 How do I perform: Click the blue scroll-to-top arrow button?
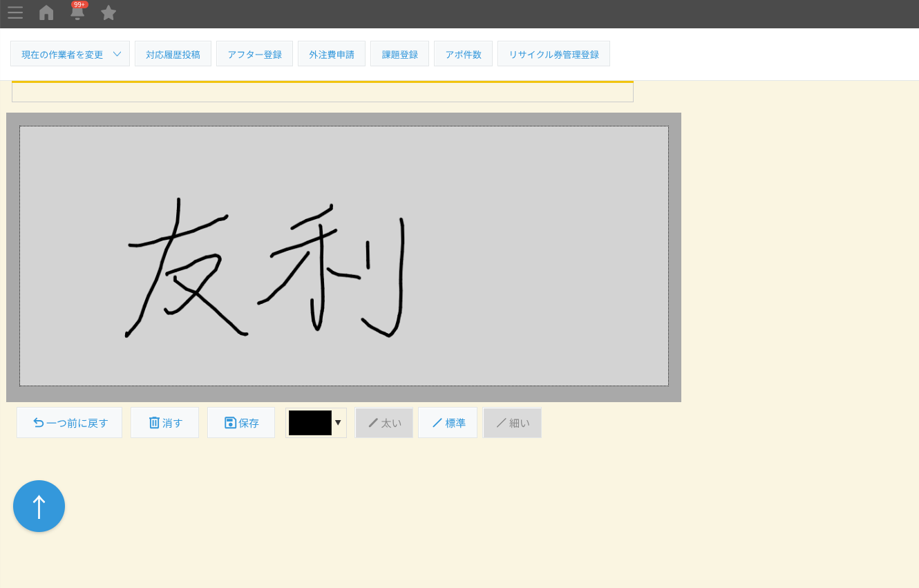pyautogui.click(x=39, y=506)
